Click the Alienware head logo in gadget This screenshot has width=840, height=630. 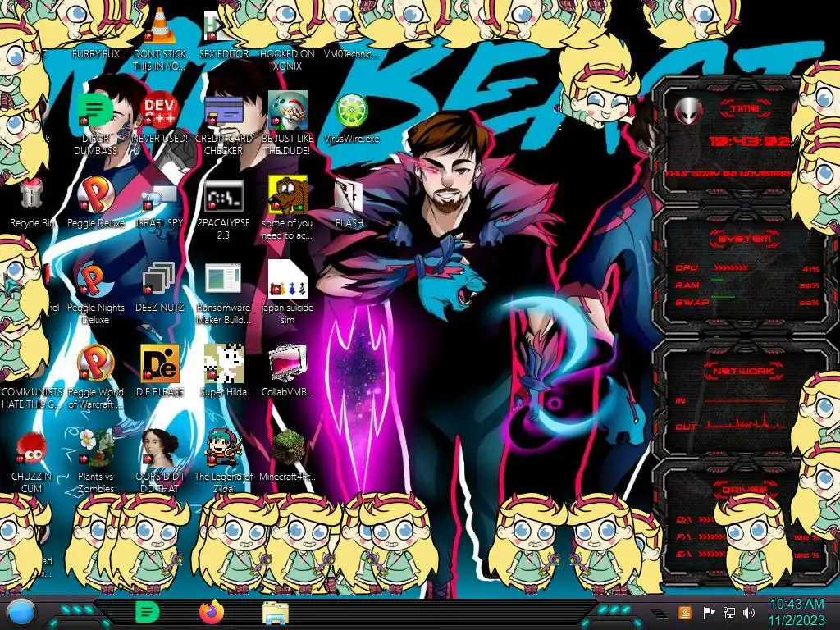[x=688, y=111]
